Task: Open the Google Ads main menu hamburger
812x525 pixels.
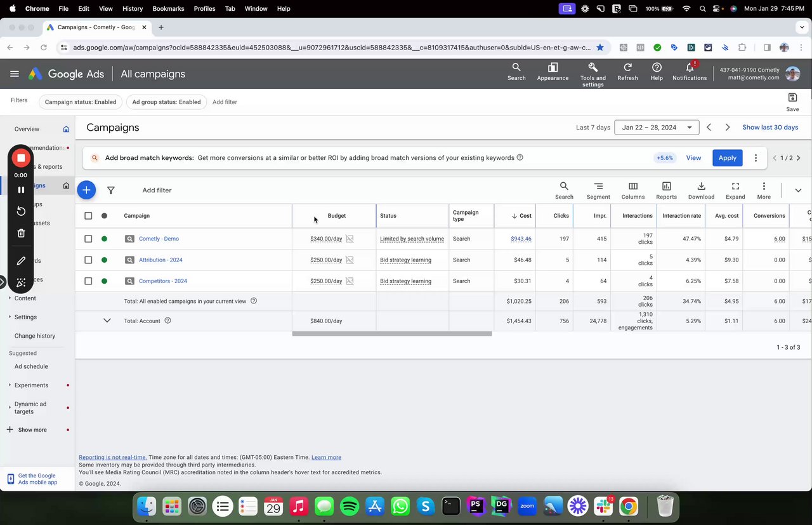Action: pos(15,74)
